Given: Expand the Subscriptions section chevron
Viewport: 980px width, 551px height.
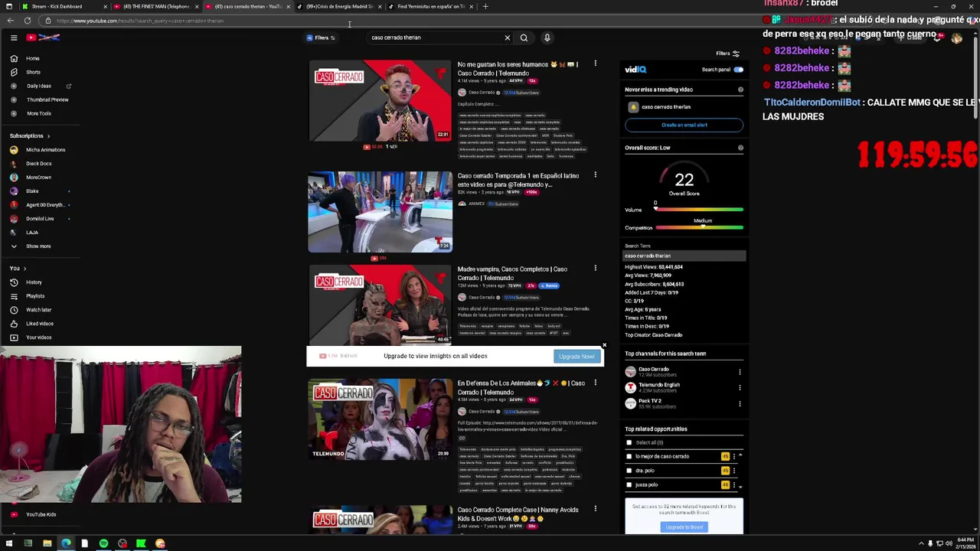Looking at the screenshot, I should pyautogui.click(x=50, y=135).
